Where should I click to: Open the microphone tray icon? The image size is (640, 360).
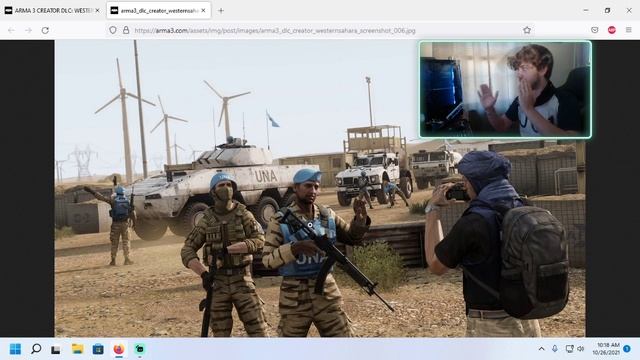click(555, 349)
